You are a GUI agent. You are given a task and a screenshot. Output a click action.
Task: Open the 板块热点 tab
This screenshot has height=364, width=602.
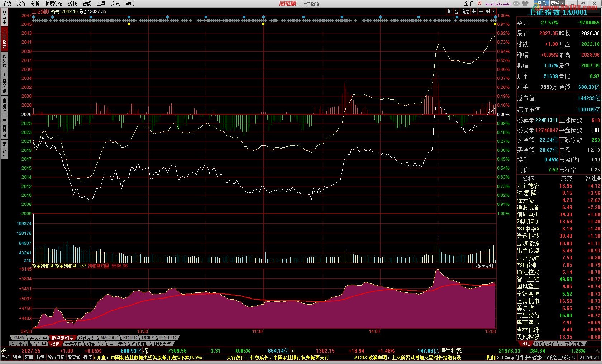(x=162, y=344)
